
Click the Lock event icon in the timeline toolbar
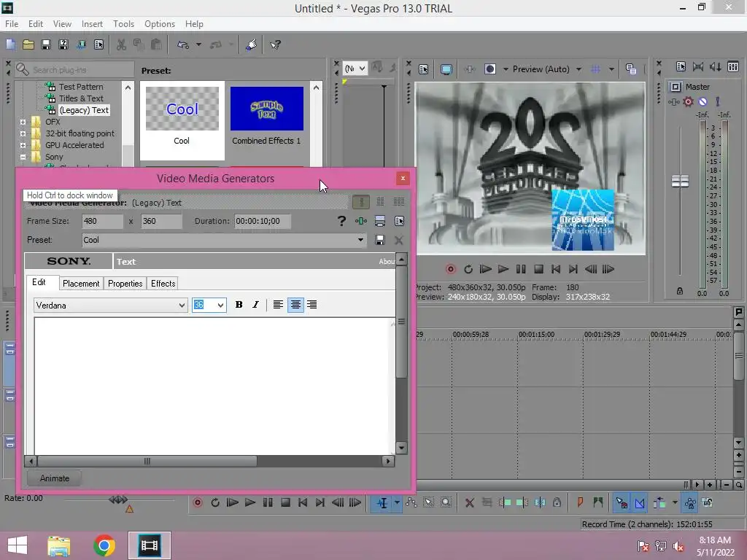coord(557,503)
